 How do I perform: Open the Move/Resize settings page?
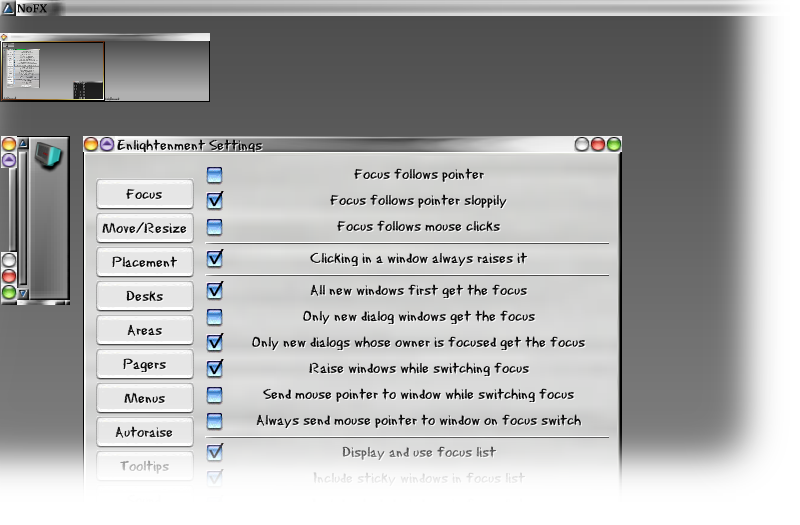(x=145, y=228)
